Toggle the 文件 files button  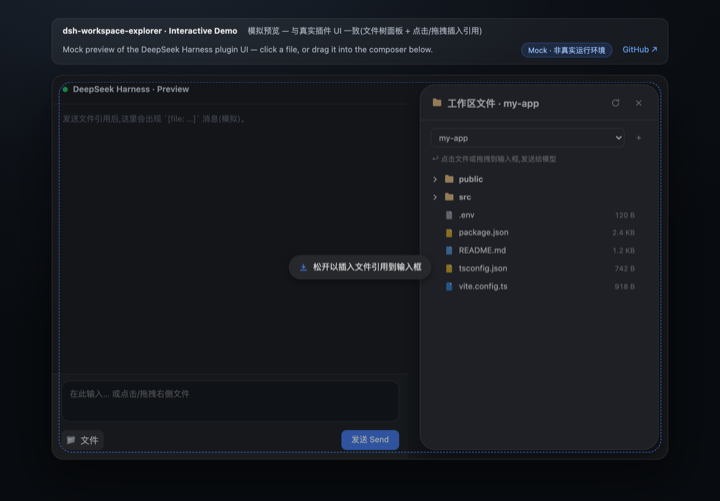pos(83,440)
